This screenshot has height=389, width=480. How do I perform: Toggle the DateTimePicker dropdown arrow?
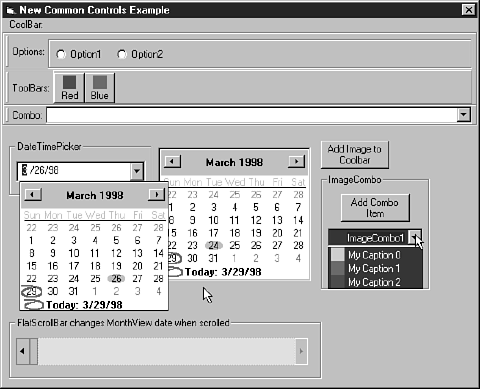pos(137,171)
